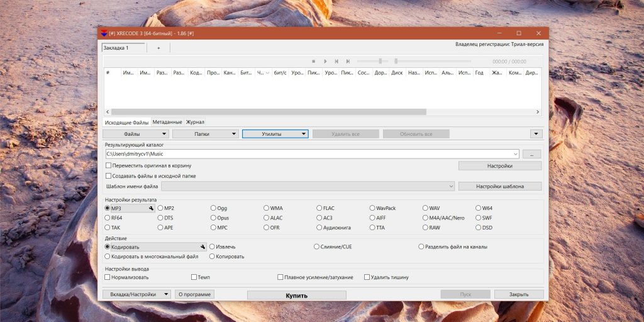Switch to the Метаданные tab
The width and height of the screenshot is (644, 322).
click(167, 122)
